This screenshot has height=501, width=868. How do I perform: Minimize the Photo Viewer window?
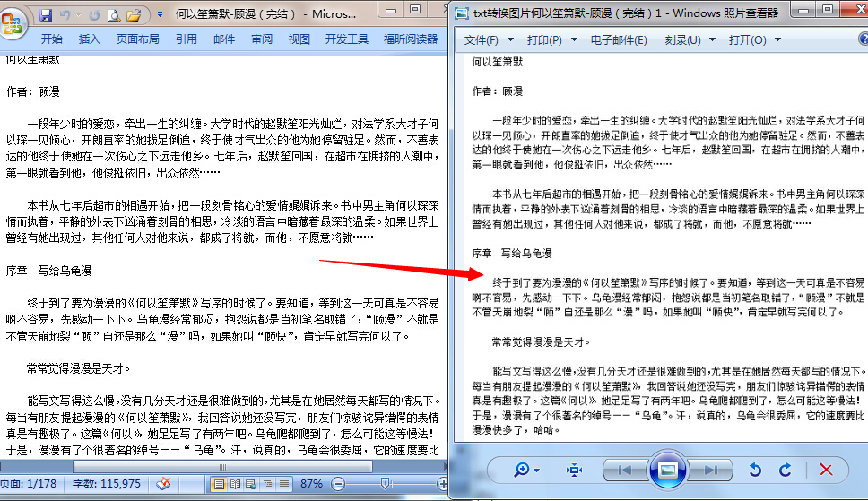[x=803, y=10]
